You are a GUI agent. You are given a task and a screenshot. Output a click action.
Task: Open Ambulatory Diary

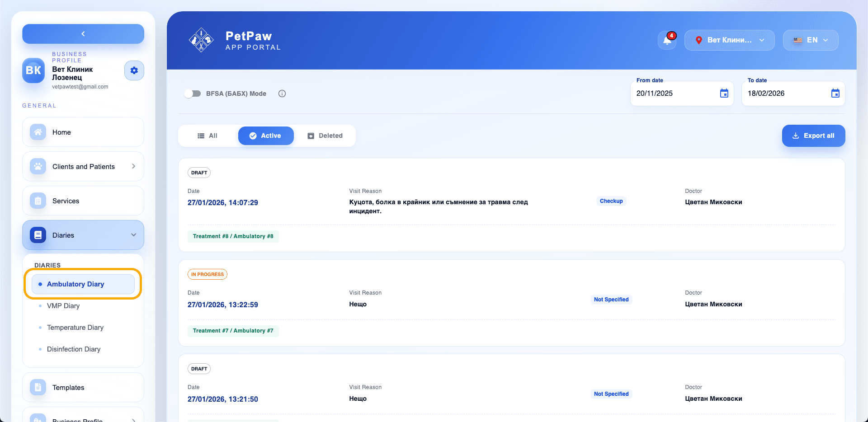coord(83,284)
